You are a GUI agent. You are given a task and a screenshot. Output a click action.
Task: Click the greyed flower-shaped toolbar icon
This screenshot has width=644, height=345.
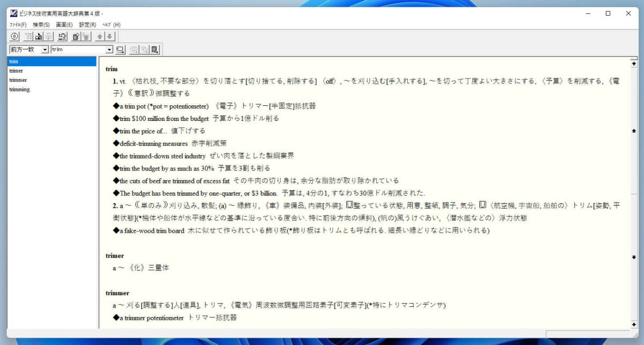[48, 37]
